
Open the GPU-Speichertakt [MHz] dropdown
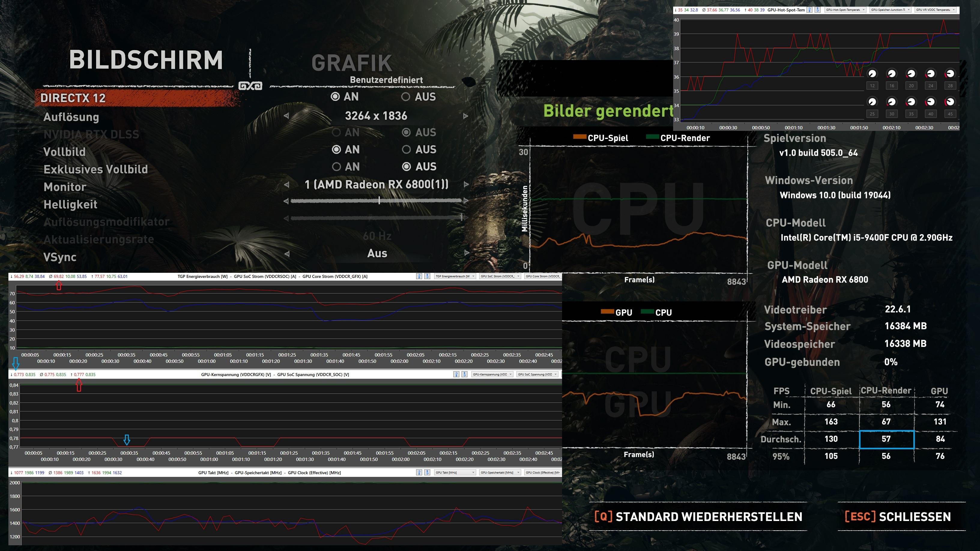click(x=500, y=472)
